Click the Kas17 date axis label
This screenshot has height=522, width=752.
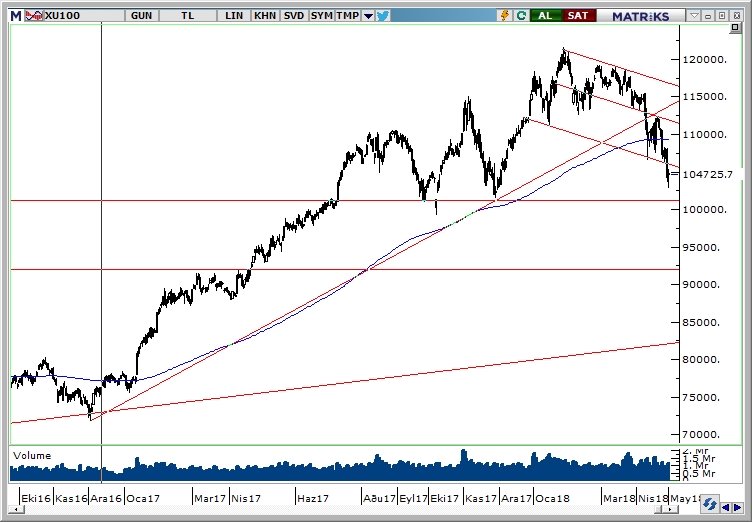pos(481,498)
